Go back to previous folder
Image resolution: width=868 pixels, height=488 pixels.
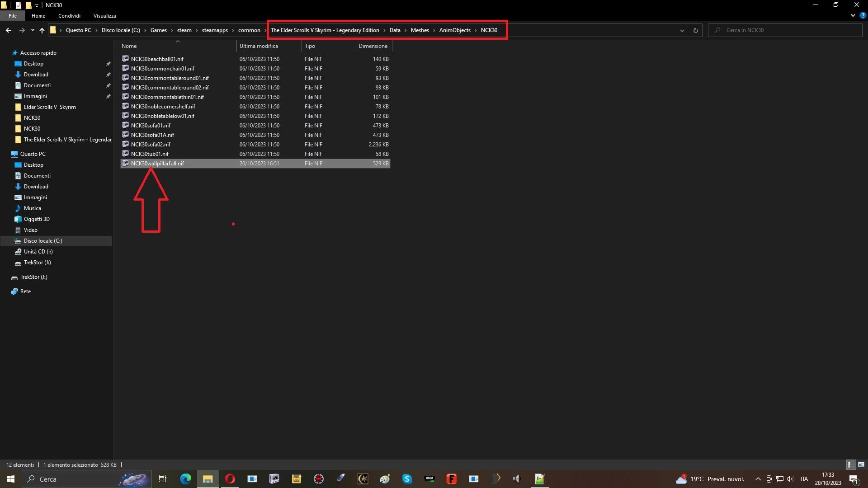pyautogui.click(x=9, y=30)
